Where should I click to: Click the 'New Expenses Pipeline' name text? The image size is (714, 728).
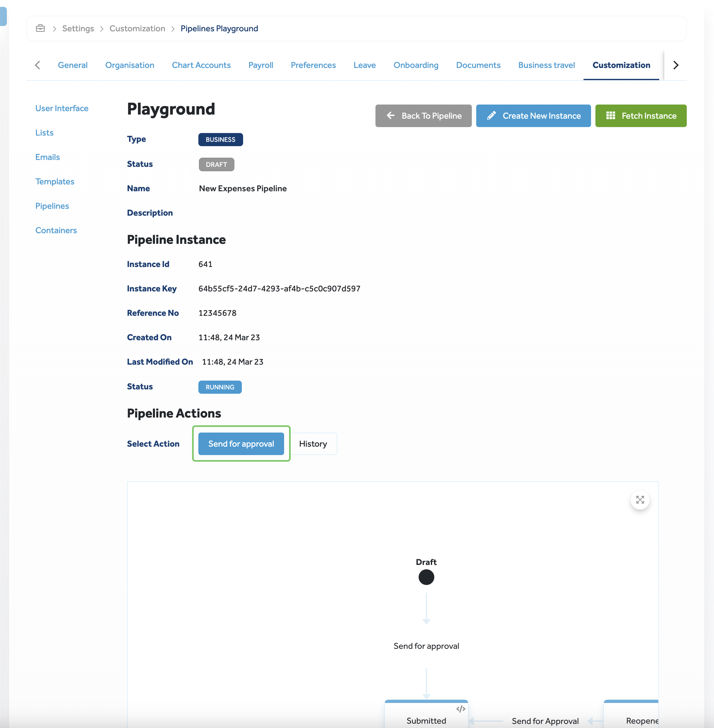[x=242, y=189]
